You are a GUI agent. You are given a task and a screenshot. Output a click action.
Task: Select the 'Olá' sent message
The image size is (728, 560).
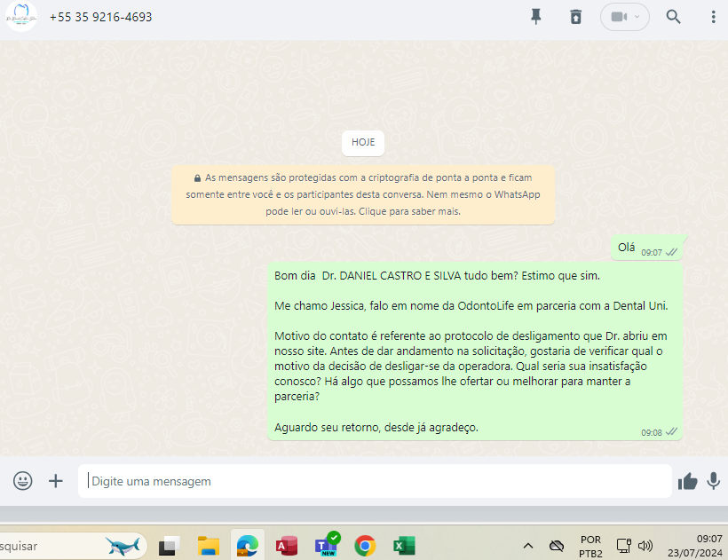click(x=648, y=248)
